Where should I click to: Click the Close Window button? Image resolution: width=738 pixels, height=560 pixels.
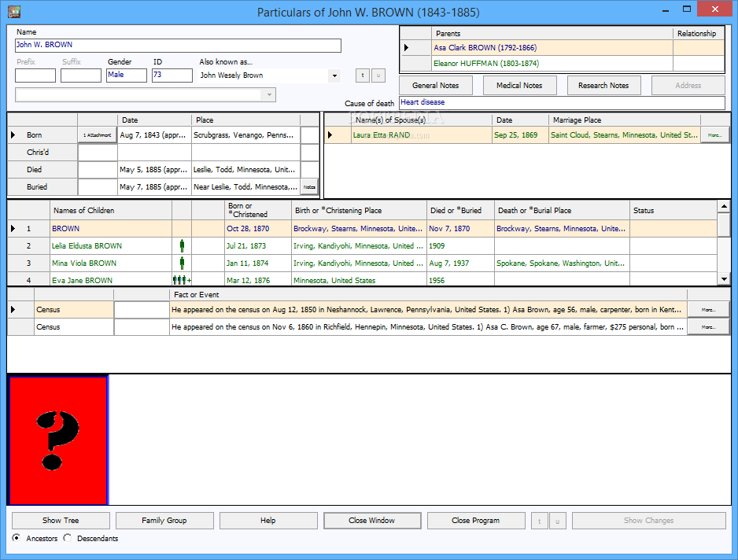point(372,521)
